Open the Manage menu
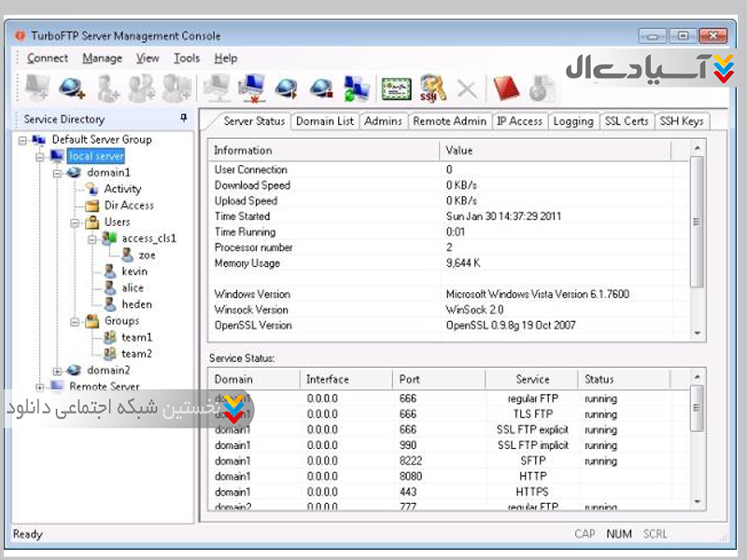 click(102, 58)
